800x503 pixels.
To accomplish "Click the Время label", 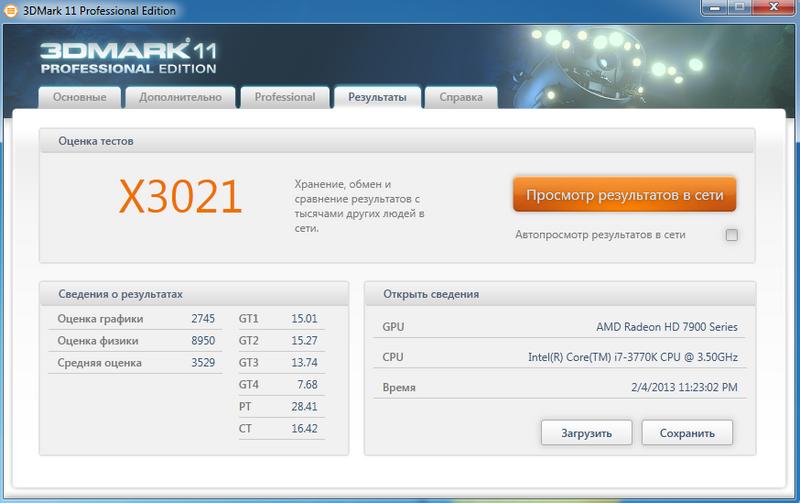I will coord(399,387).
